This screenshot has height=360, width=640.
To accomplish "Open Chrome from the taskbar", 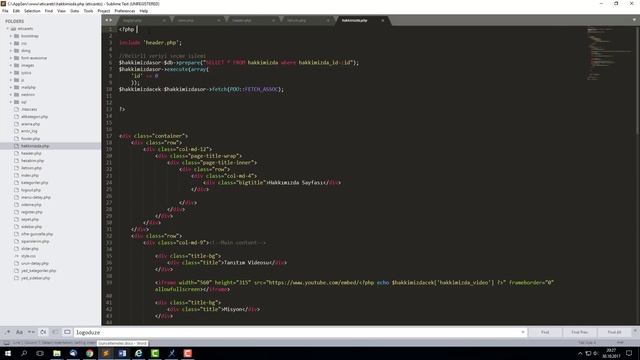I will click(x=89, y=353).
